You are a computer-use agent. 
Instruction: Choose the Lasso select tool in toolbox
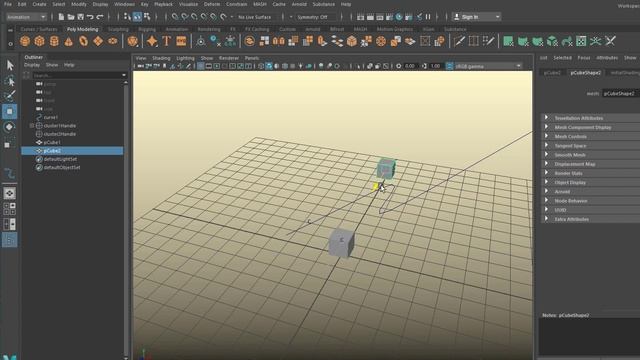pyautogui.click(x=10, y=81)
